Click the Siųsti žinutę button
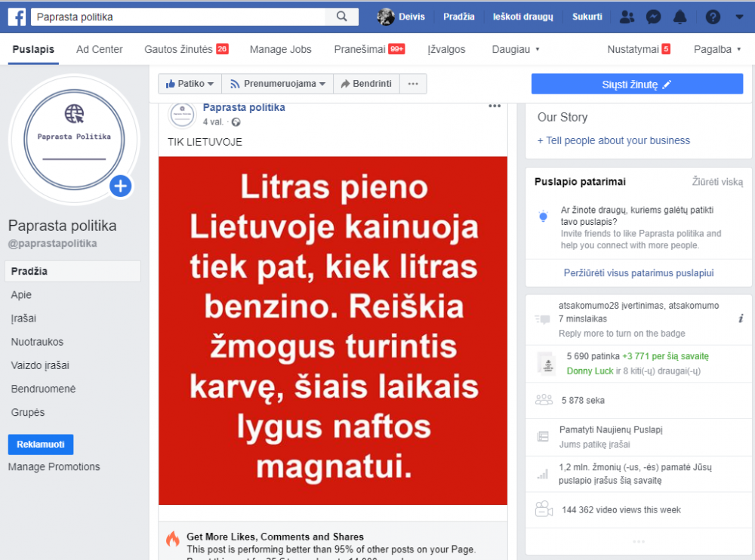 tap(637, 85)
